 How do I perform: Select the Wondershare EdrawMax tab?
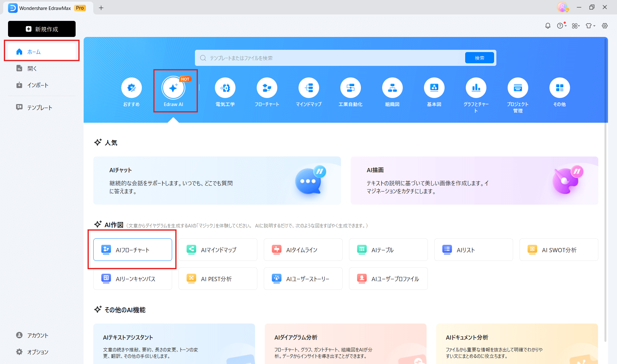pos(48,8)
